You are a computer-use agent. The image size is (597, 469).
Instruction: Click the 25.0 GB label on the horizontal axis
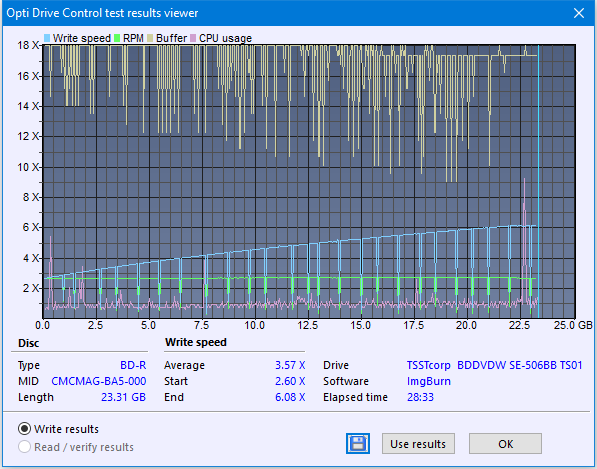573,325
